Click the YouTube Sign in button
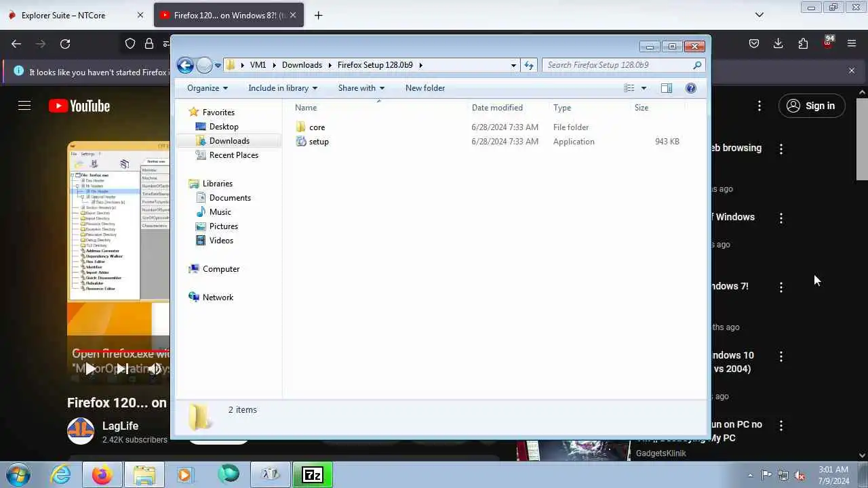This screenshot has height=488, width=868. [811, 106]
